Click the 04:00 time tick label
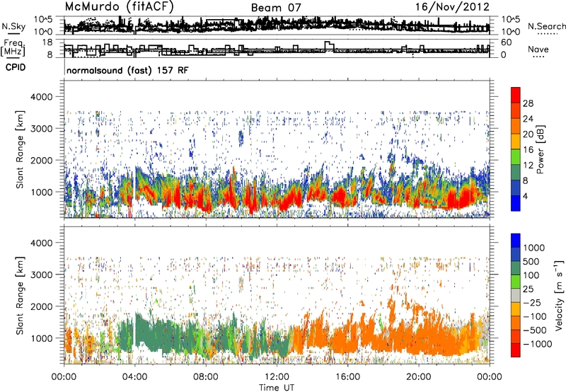Viewport: 566px width, 392px height. (x=134, y=377)
